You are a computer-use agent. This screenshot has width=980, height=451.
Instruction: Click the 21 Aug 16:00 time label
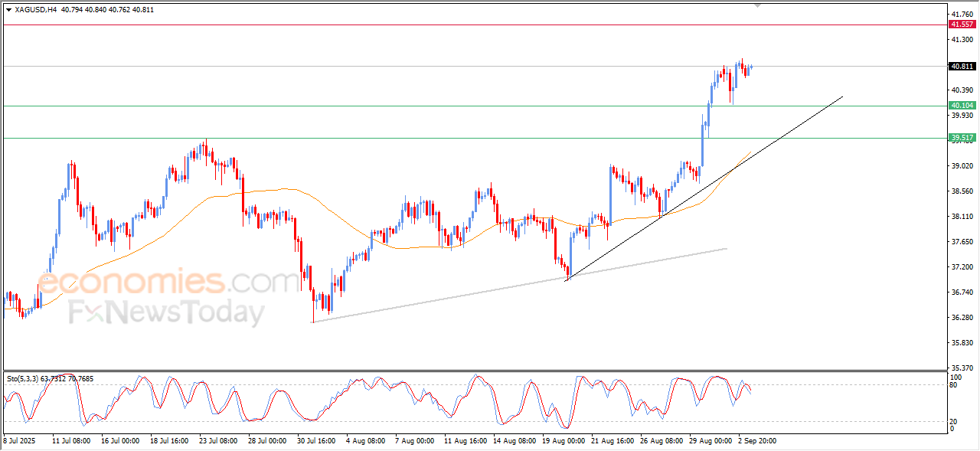[612, 441]
